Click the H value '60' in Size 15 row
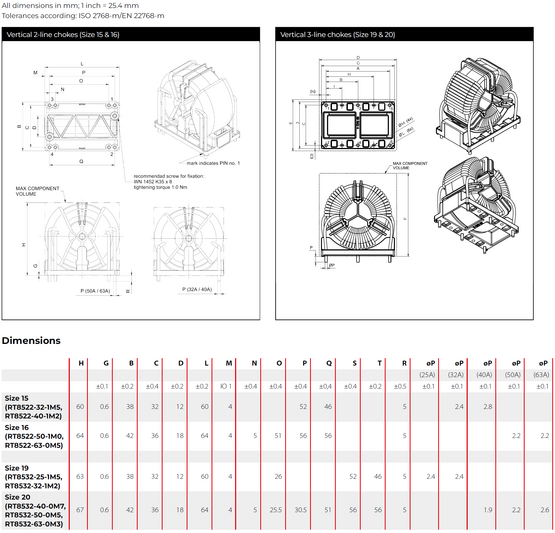 click(x=80, y=406)
